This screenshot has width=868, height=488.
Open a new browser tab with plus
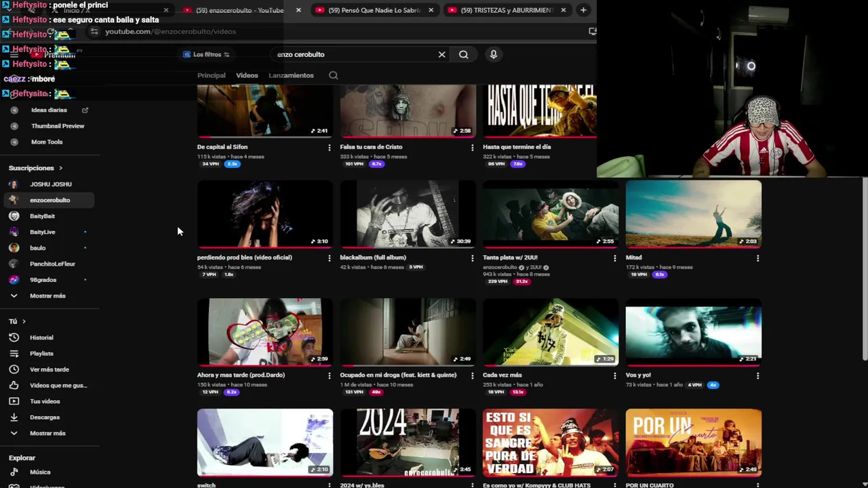(x=583, y=10)
